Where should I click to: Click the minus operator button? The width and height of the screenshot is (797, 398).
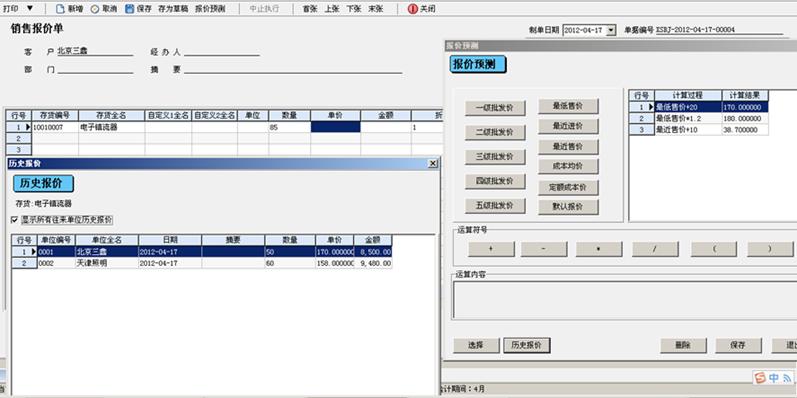544,249
